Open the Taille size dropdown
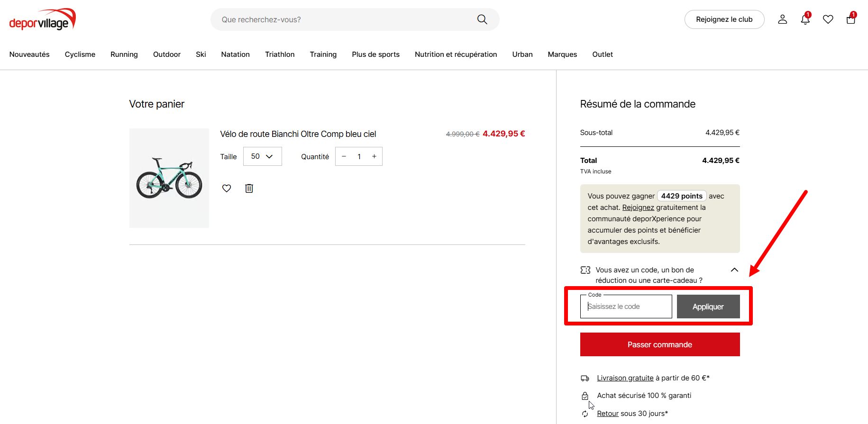 point(263,156)
